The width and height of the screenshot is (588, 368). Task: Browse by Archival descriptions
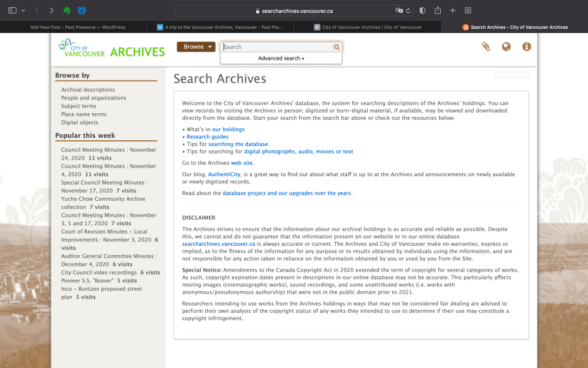[x=88, y=90]
